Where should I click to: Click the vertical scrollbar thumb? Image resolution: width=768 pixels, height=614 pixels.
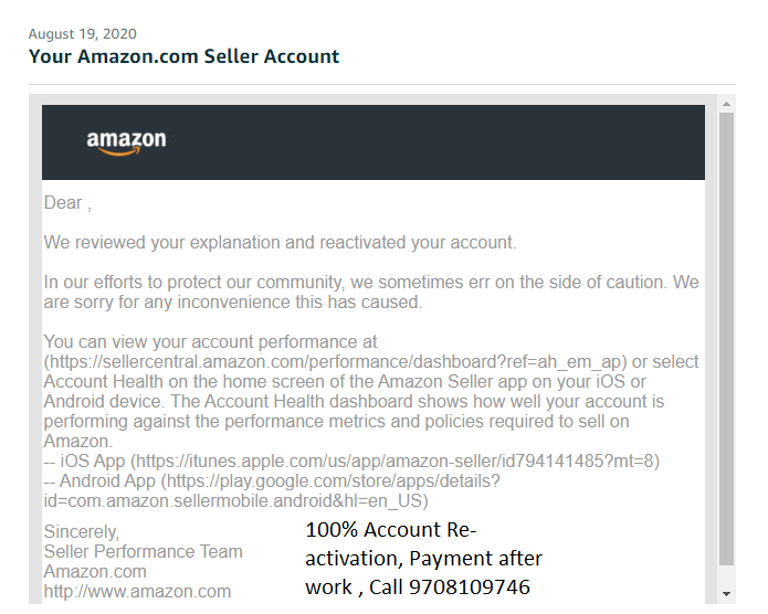coord(727,340)
